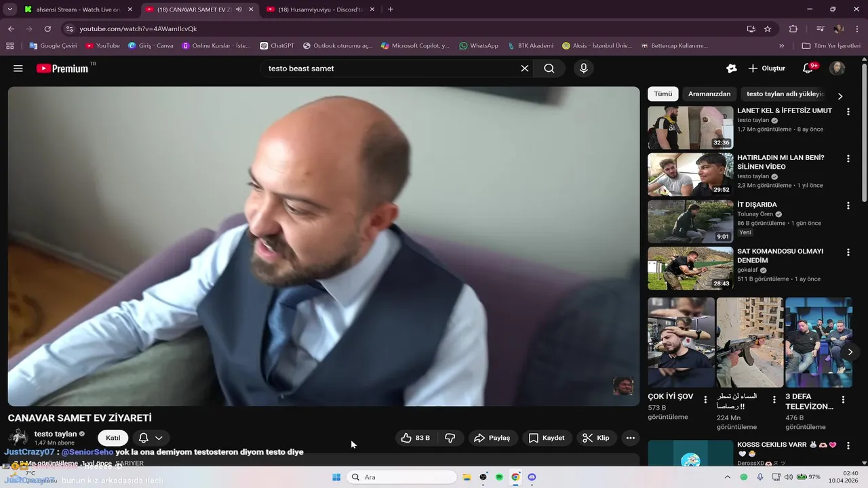Open the account avatar menu
This screenshot has height=488, width=868.
tap(837, 68)
